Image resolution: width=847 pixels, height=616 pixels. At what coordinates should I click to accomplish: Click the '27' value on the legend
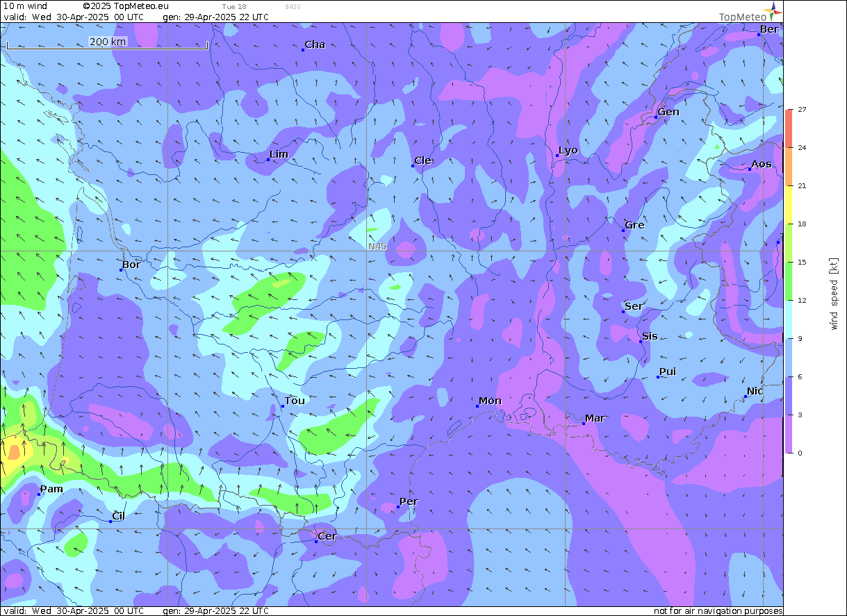point(802,109)
